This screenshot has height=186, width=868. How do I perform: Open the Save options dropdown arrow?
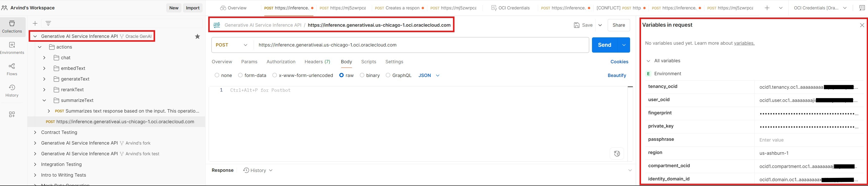[600, 25]
